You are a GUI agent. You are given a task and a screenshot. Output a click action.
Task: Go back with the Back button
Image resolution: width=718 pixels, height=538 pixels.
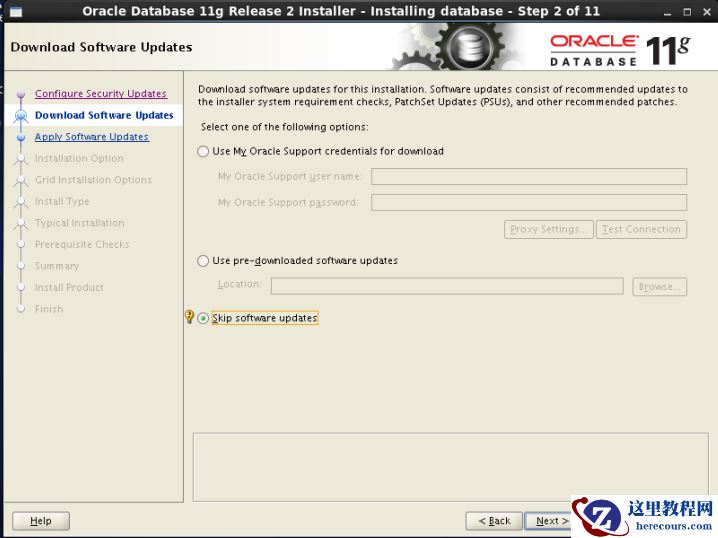coord(494,521)
